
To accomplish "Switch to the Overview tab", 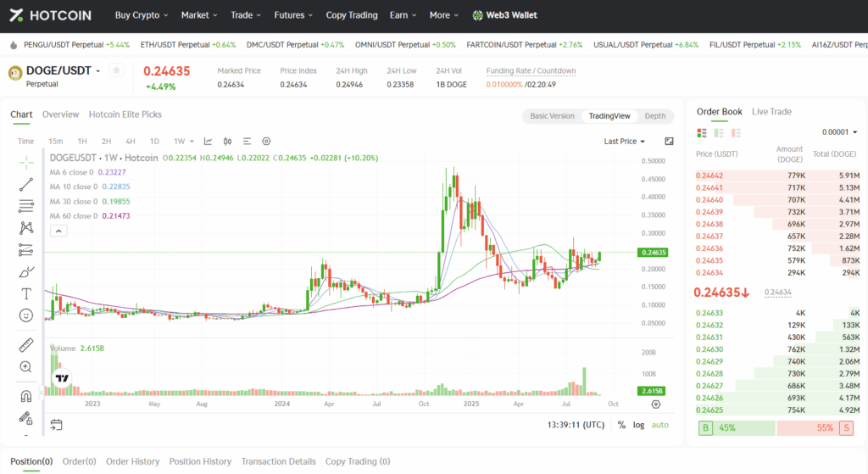I will [x=60, y=114].
